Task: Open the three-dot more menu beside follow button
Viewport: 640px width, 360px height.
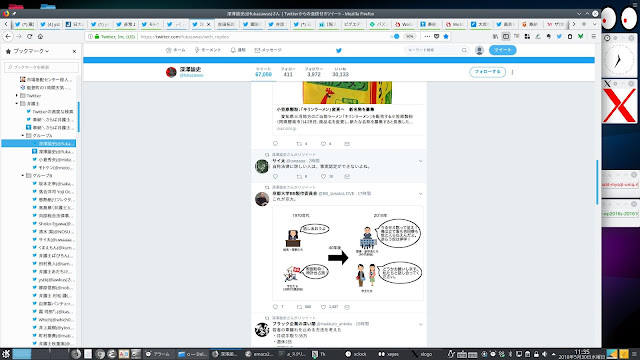Action: tap(512, 72)
